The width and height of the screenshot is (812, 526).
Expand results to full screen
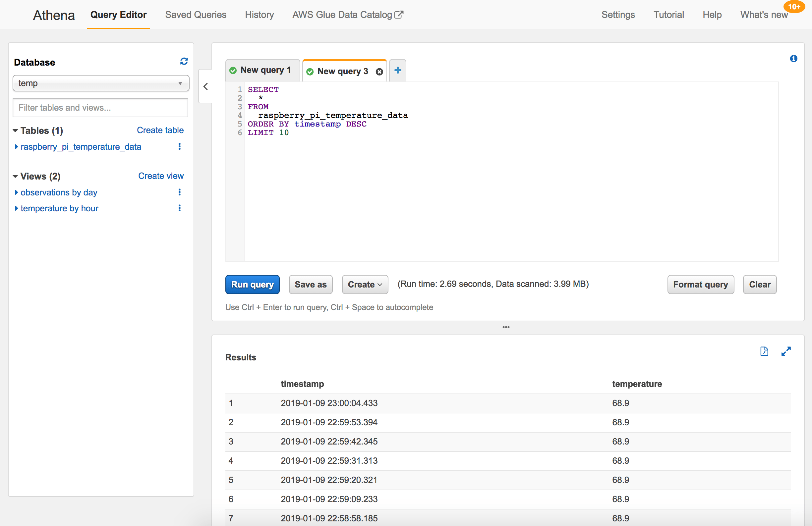786,351
